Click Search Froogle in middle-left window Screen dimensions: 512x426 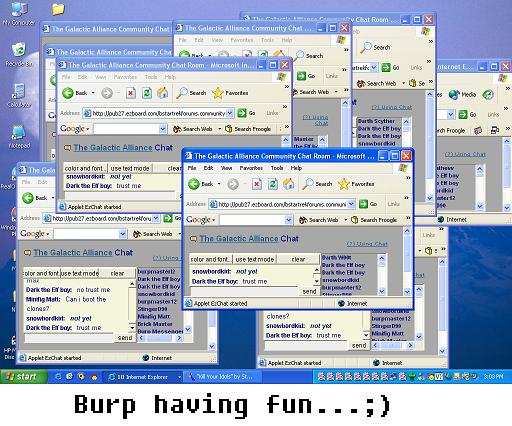(x=248, y=129)
